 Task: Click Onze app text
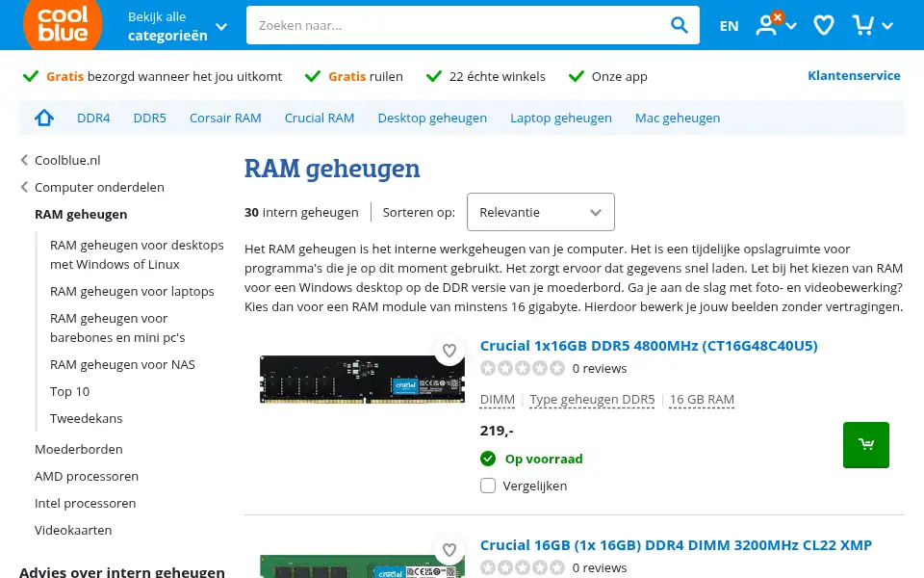point(619,77)
